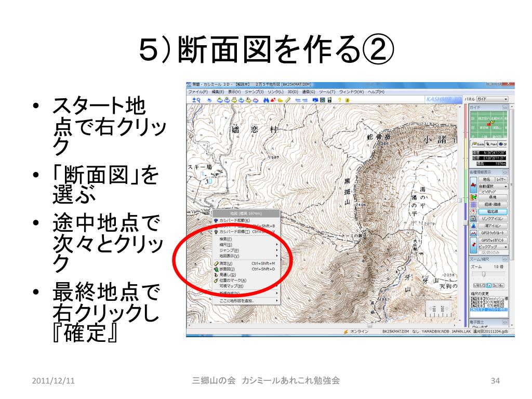532x399 pixels.
Task: Click the first blue dish map toolbar icon
Action: (x=220, y=100)
